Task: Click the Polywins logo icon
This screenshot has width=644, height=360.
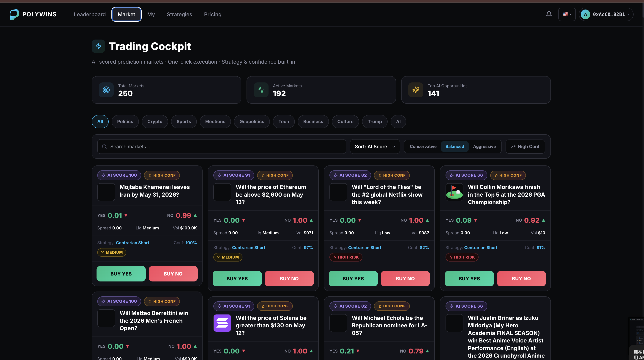Action: (x=14, y=14)
